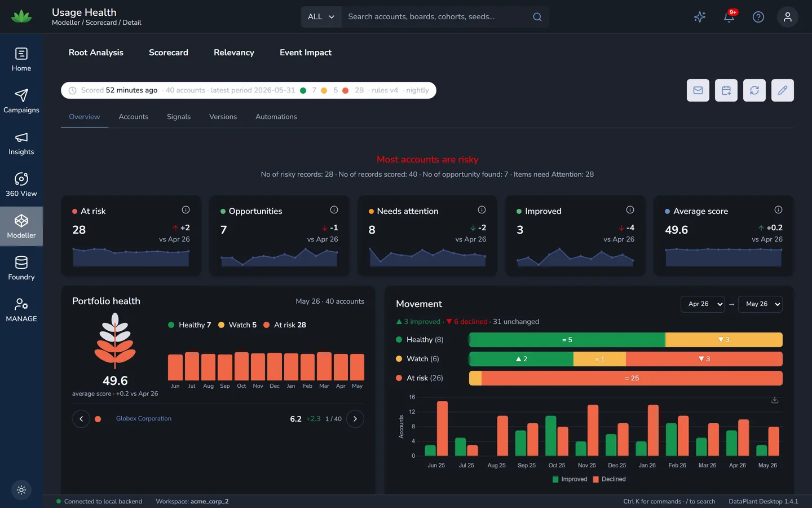
Task: Click the info icon on Average score card
Action: point(778,210)
